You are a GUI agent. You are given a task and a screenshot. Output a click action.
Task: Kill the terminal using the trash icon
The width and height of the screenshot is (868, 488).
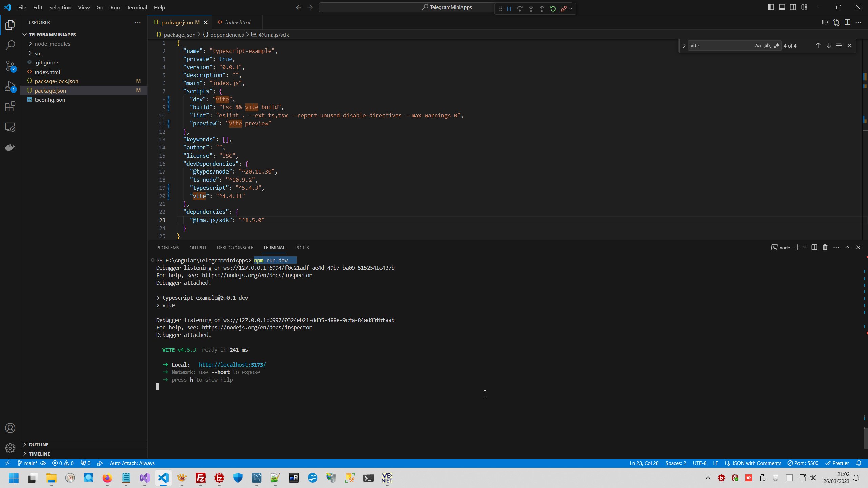(825, 247)
